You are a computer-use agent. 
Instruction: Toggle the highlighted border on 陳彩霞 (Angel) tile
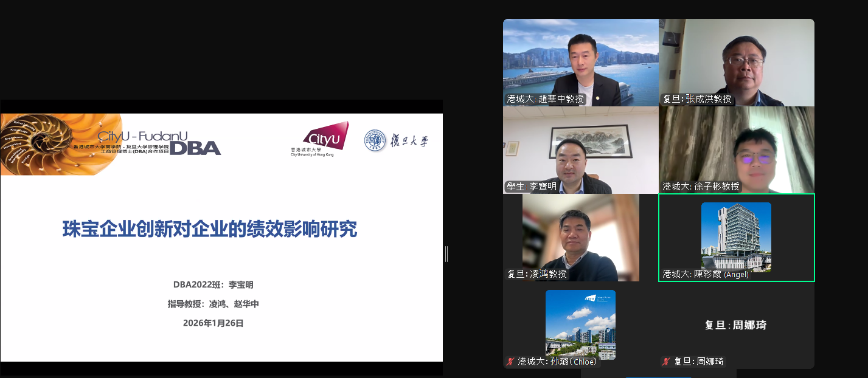pyautogui.click(x=736, y=238)
